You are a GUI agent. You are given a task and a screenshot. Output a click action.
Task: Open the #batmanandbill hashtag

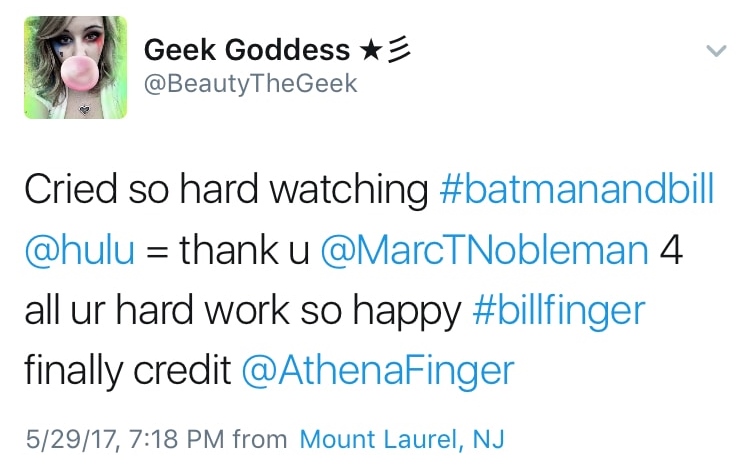[577, 190]
